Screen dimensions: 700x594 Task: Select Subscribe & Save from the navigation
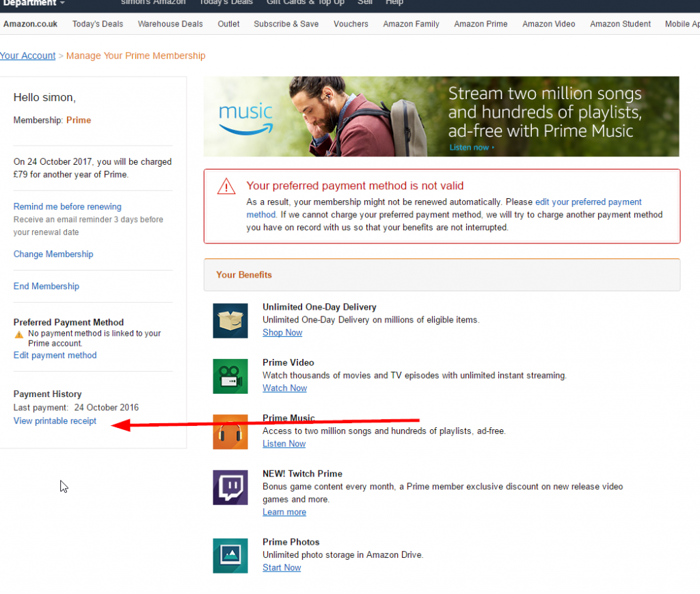point(286,24)
